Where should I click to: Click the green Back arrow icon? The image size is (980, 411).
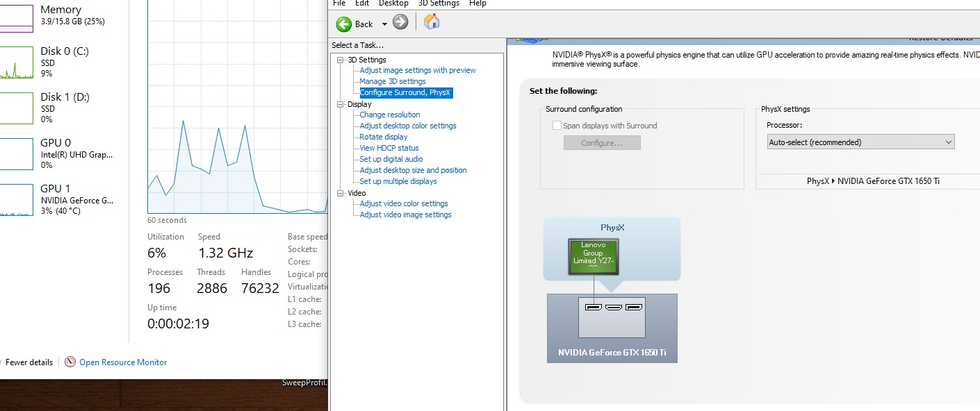click(x=344, y=24)
